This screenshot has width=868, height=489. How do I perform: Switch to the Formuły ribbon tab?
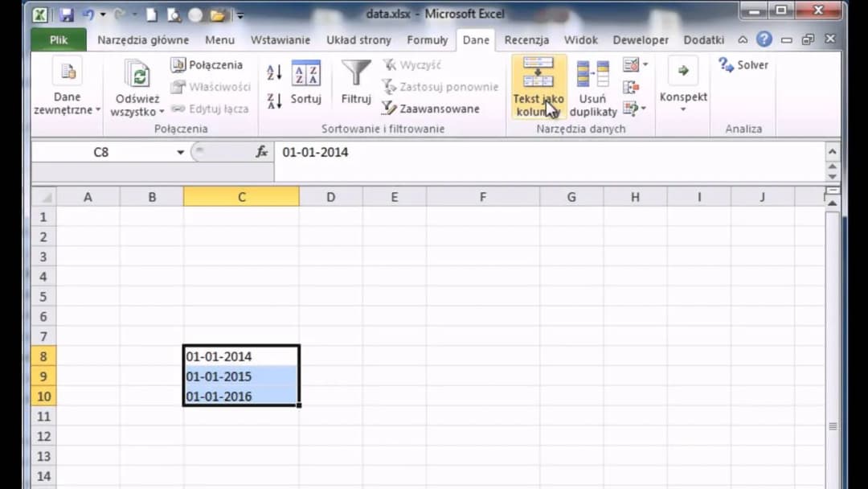click(427, 40)
